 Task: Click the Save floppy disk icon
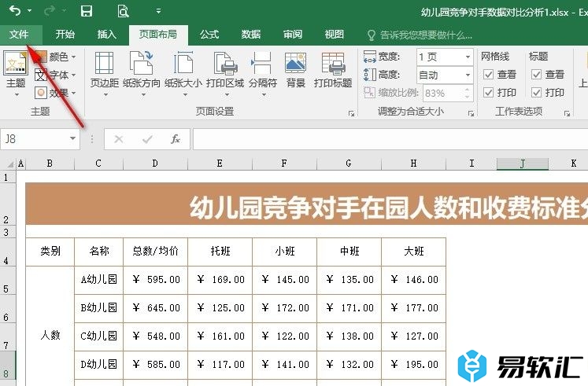click(x=87, y=11)
